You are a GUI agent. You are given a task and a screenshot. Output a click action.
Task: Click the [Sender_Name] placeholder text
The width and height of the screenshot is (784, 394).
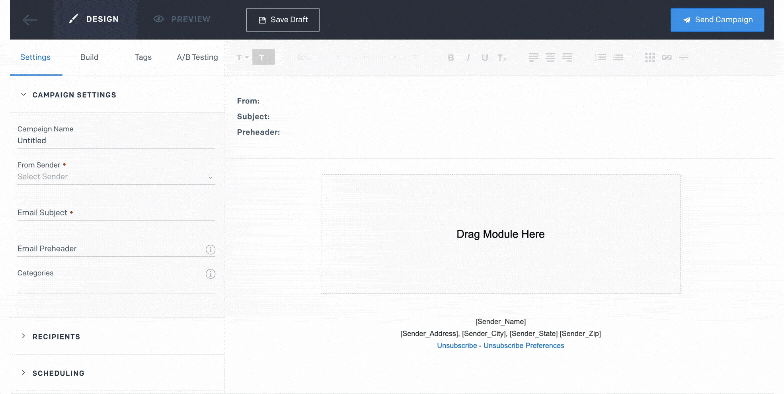tap(500, 322)
